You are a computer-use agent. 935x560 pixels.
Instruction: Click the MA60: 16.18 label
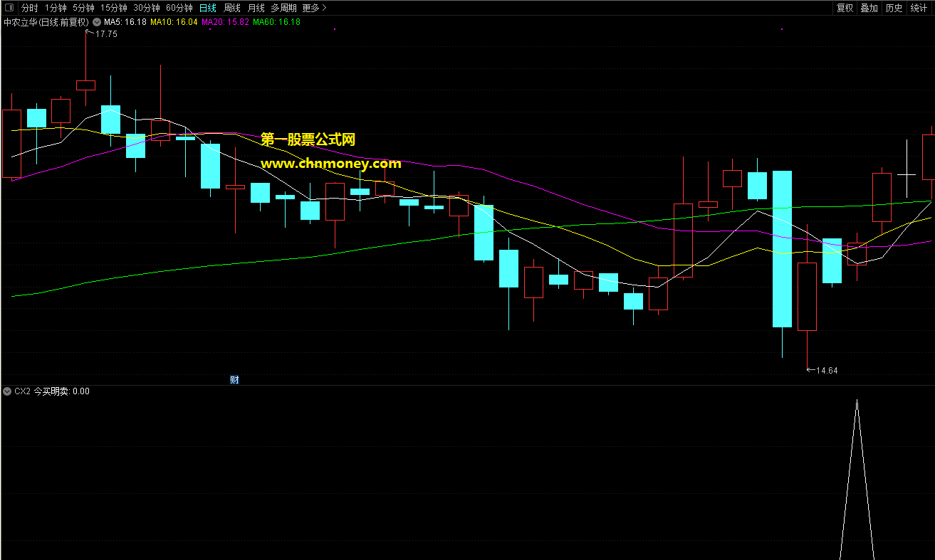(x=277, y=22)
